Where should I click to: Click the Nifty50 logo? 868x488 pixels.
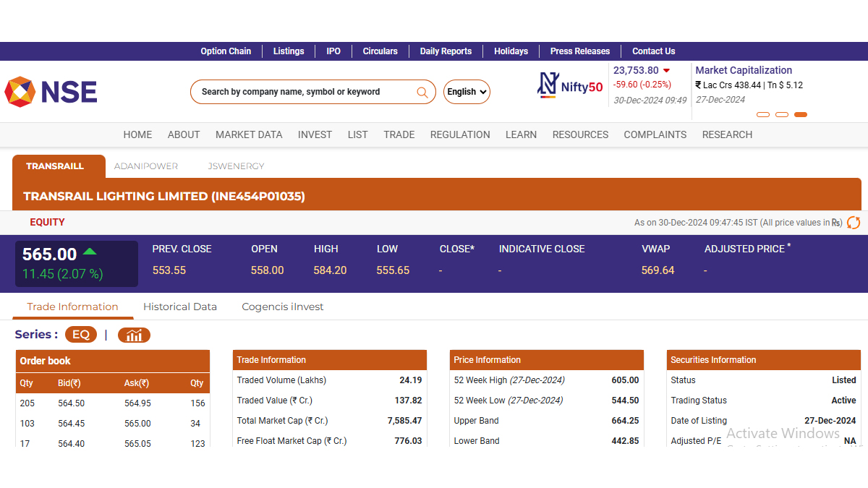tap(570, 85)
